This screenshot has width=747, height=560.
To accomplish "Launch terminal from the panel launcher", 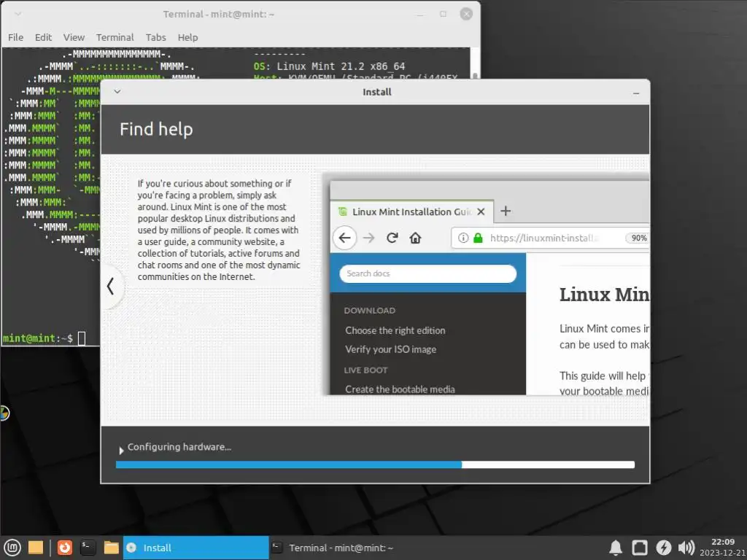I will [x=88, y=548].
